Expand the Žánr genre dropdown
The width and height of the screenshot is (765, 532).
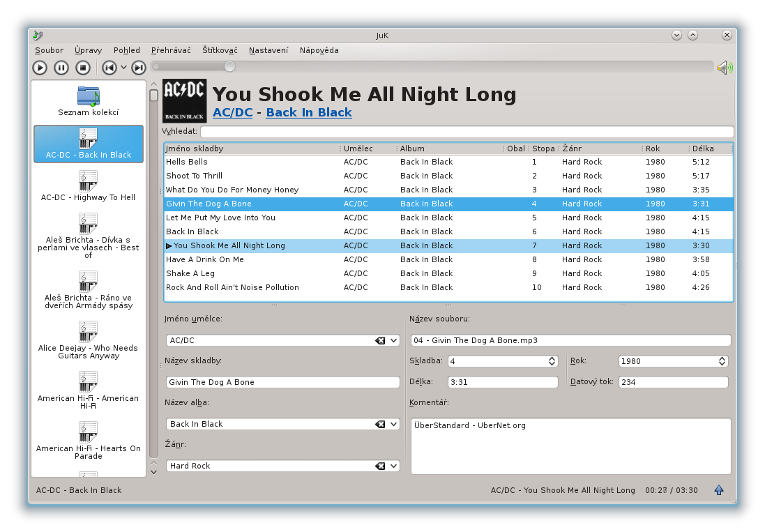pos(394,466)
